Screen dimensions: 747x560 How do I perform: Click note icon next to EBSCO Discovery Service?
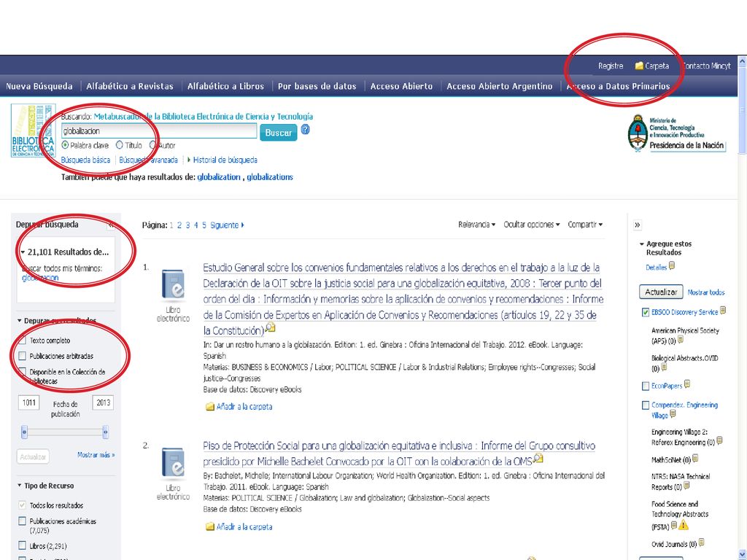click(723, 311)
